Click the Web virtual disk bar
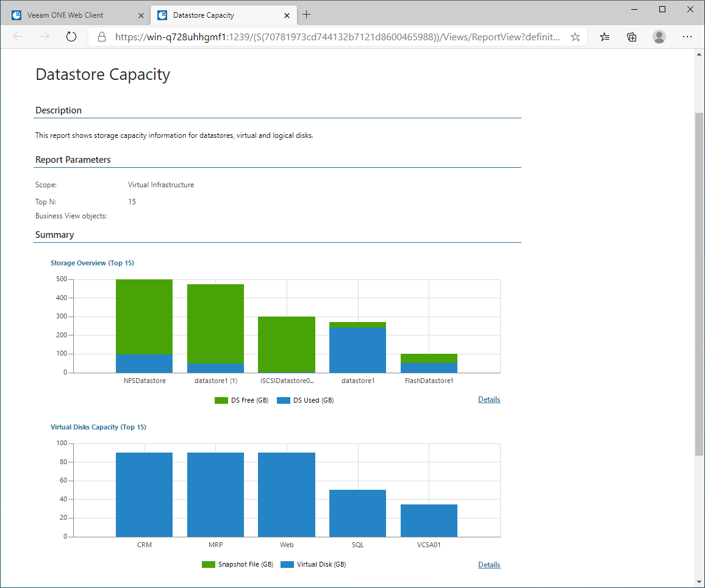This screenshot has height=588, width=705. pyautogui.click(x=287, y=495)
